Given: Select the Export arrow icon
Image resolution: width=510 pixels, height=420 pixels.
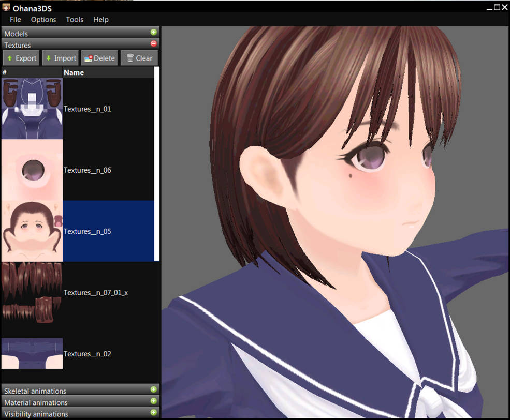Looking at the screenshot, I should (10, 58).
